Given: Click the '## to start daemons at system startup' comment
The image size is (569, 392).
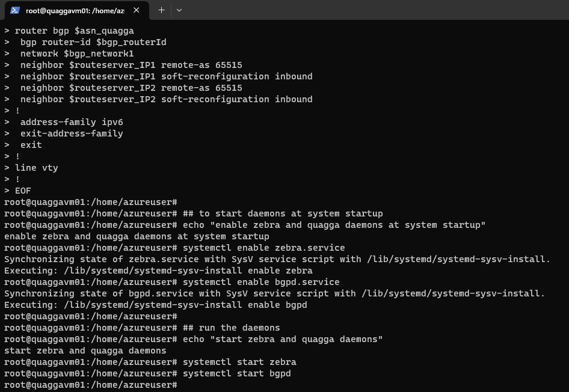Looking at the screenshot, I should (x=283, y=213).
